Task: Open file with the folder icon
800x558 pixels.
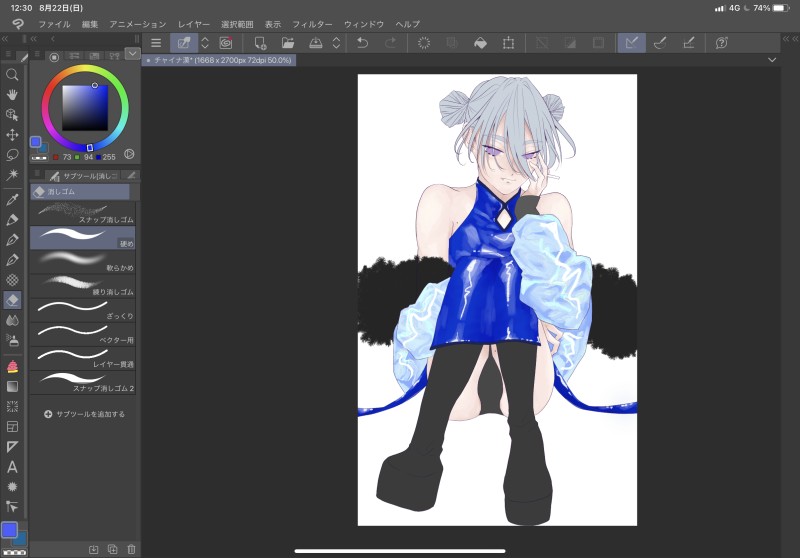Action: [288, 43]
